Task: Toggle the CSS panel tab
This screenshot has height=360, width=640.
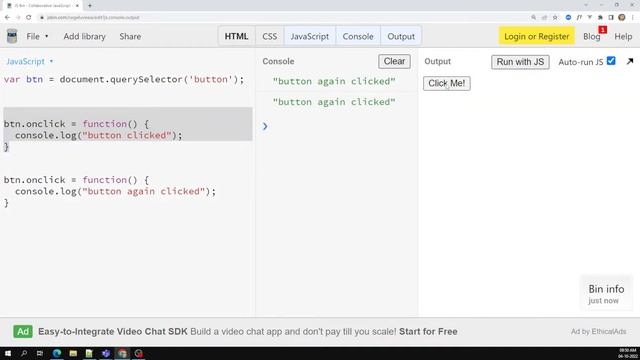Action: [x=269, y=36]
